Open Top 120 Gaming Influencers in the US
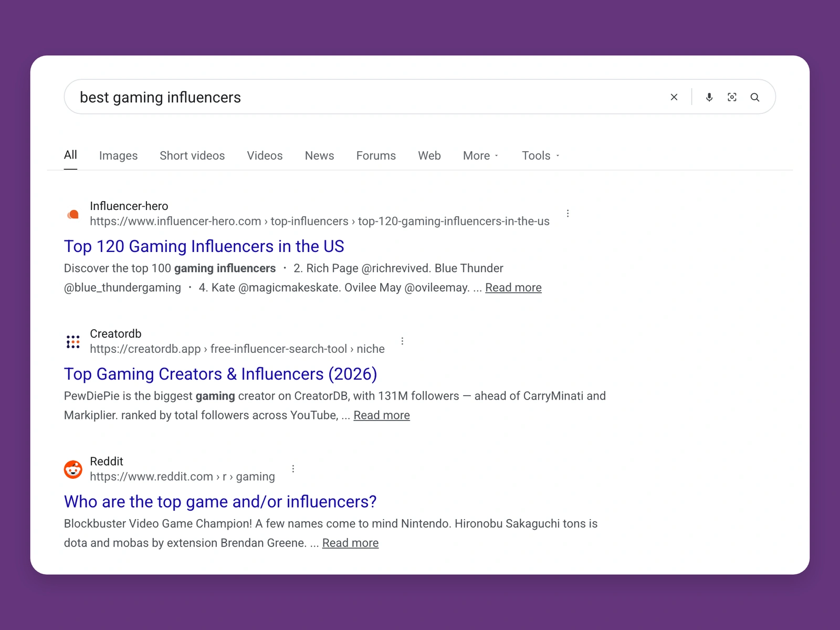The width and height of the screenshot is (840, 630). pos(204,246)
